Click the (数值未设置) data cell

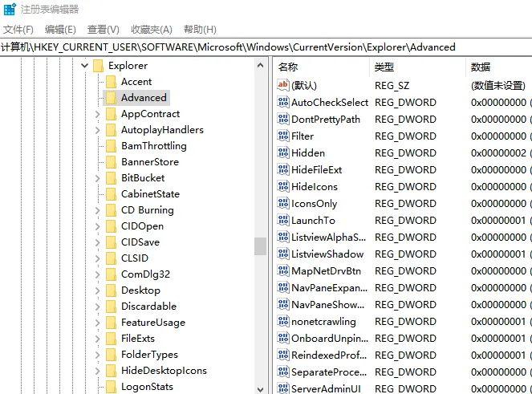(x=498, y=86)
